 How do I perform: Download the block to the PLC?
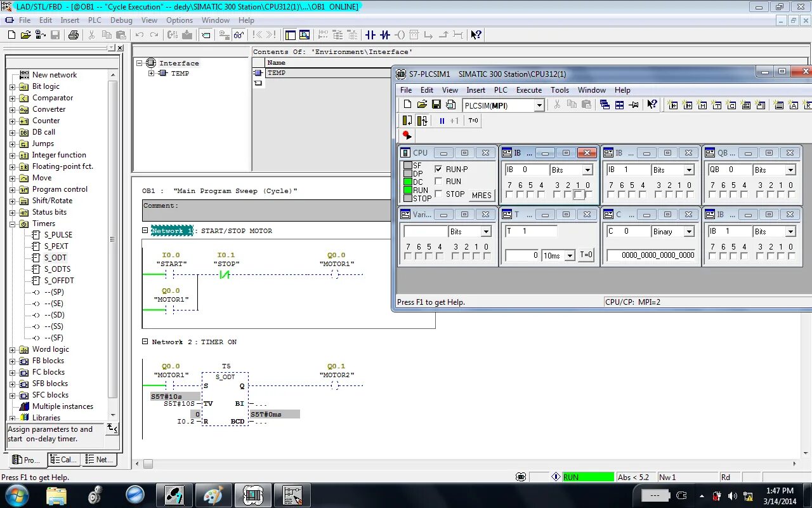[x=187, y=35]
